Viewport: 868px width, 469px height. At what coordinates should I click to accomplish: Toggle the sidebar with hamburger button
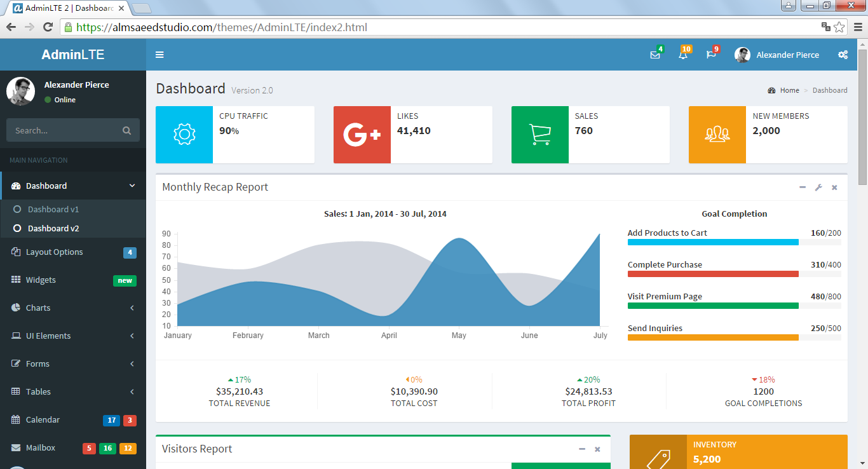159,55
